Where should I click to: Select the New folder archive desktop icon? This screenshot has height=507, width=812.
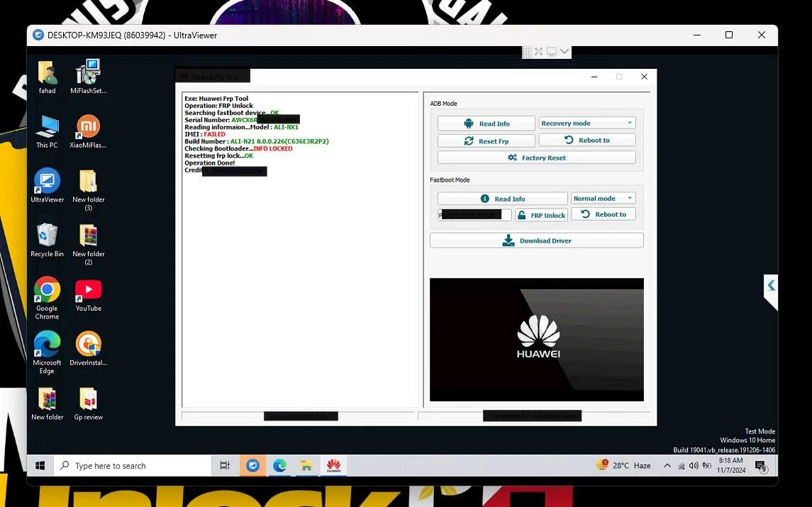pos(47,403)
